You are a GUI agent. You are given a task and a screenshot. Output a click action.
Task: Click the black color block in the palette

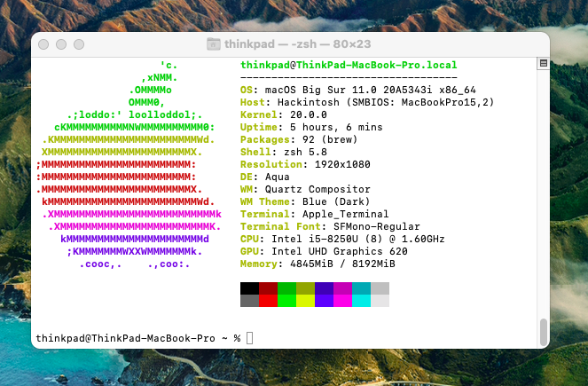(249, 288)
